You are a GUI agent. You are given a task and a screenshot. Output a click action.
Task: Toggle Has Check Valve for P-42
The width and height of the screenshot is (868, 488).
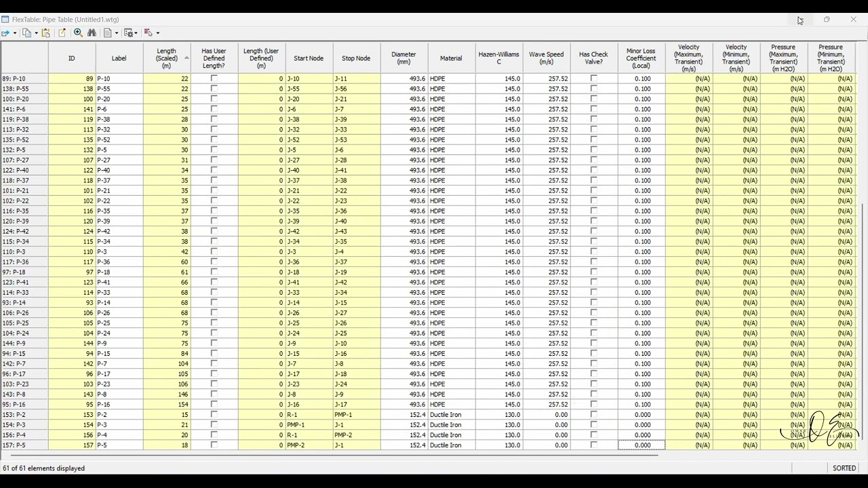[x=594, y=231]
